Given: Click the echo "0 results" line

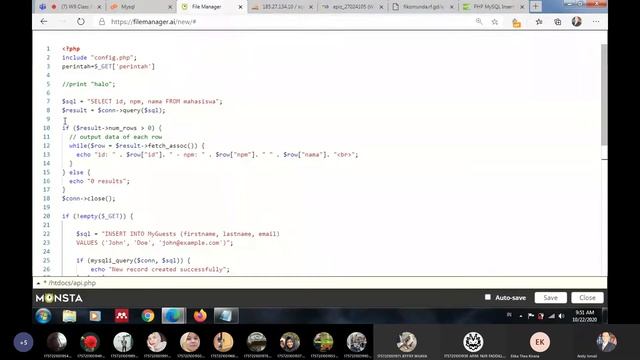Looking at the screenshot, I should [x=99, y=181].
